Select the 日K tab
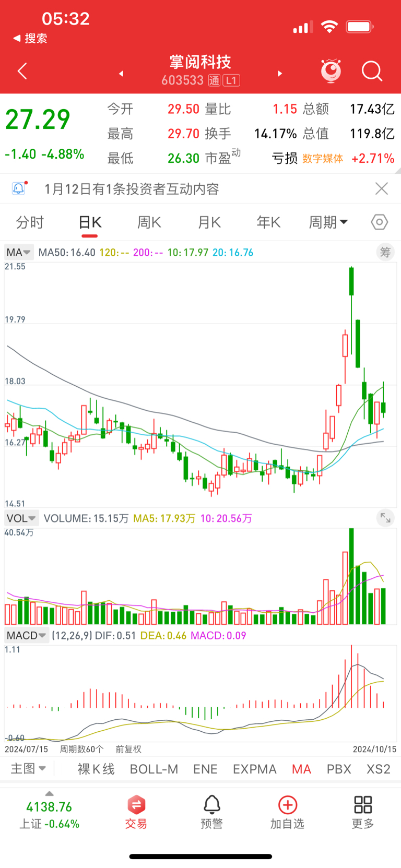Viewport: 401px width, 868px height. click(x=90, y=222)
